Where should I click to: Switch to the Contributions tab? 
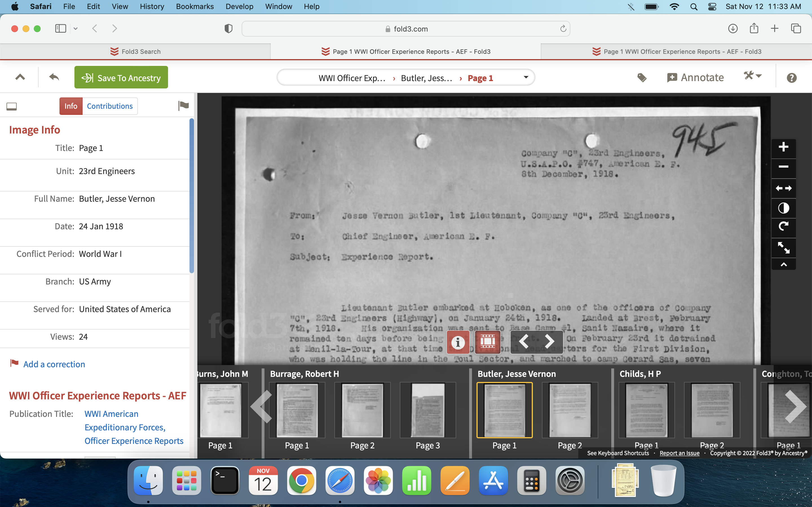[x=110, y=106]
